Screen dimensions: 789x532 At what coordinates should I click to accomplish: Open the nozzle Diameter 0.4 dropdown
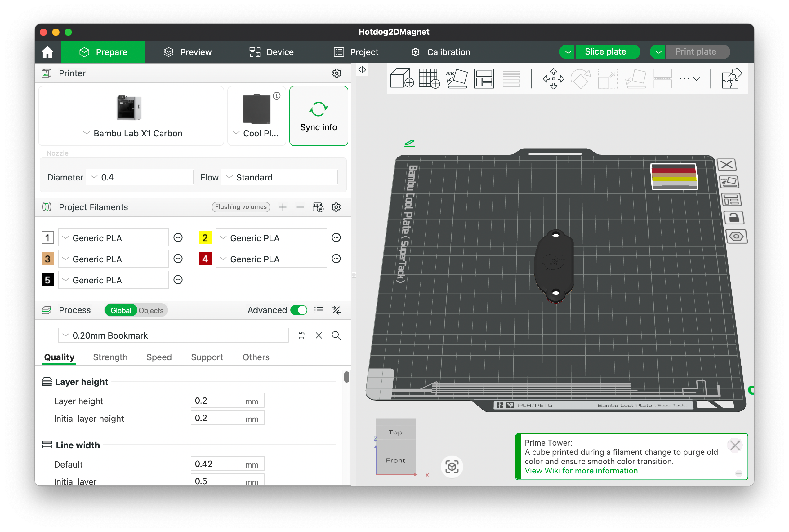[140, 177]
